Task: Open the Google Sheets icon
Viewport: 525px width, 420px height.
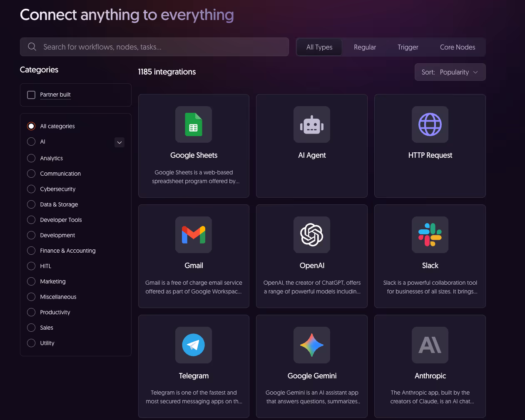Action: [x=194, y=124]
